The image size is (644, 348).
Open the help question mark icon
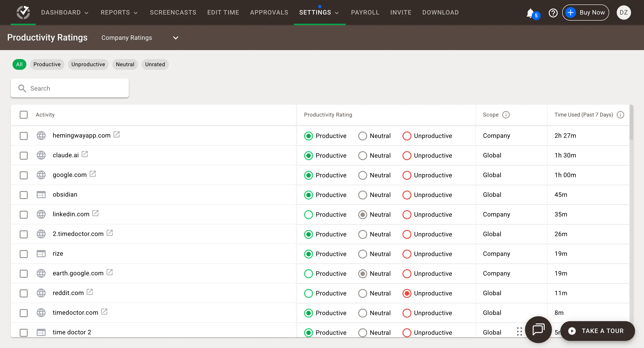click(x=553, y=13)
